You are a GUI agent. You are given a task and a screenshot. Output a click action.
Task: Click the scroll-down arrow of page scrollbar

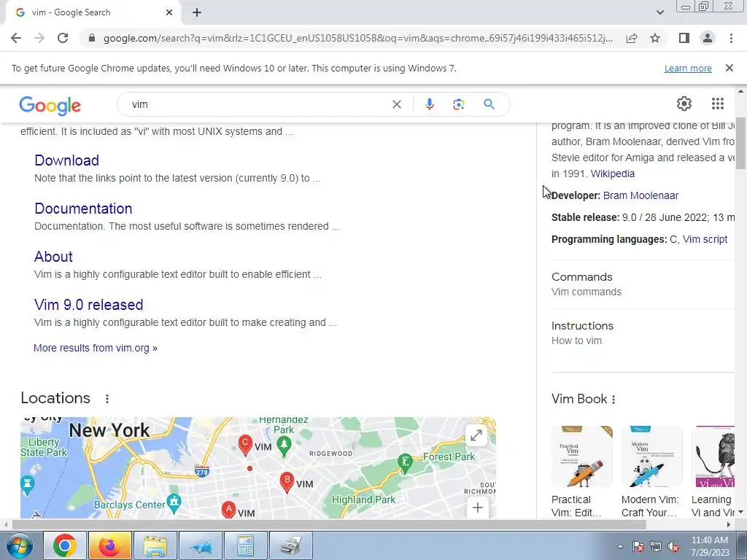point(740,512)
